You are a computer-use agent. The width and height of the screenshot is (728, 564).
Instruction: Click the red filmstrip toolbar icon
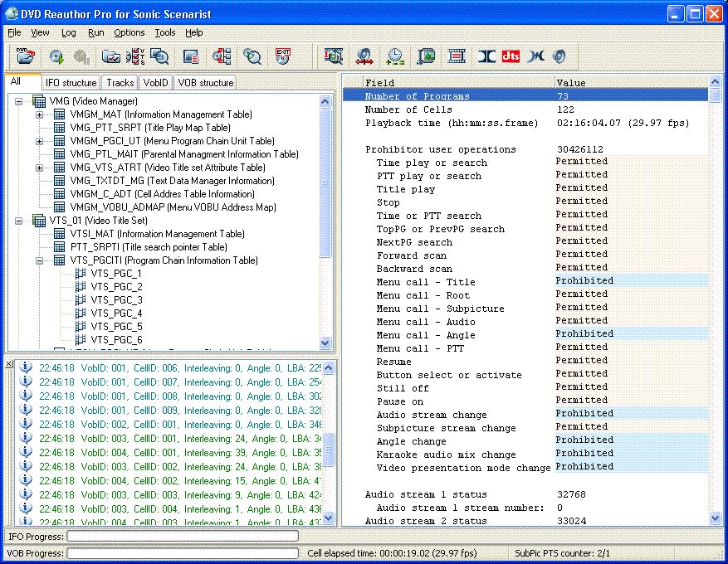(457, 56)
